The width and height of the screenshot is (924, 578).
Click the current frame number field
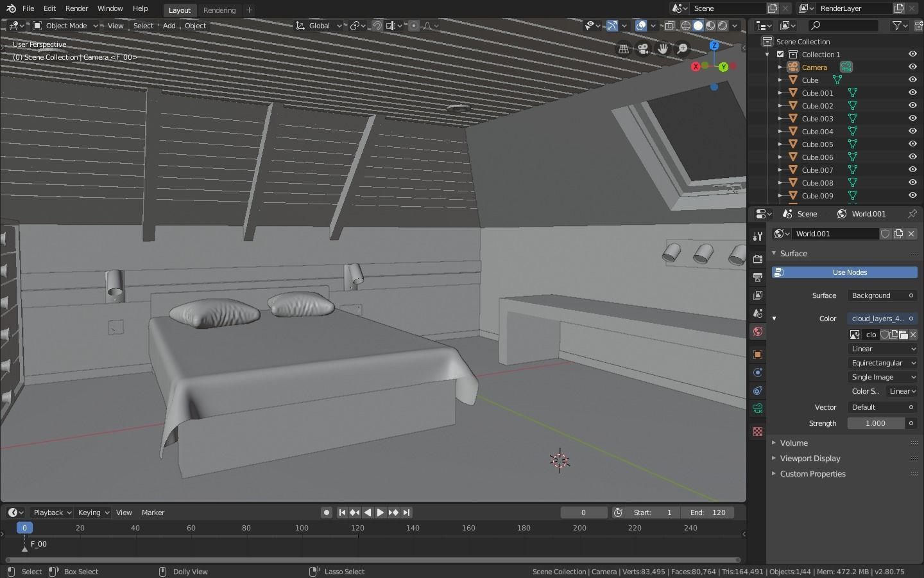(583, 512)
